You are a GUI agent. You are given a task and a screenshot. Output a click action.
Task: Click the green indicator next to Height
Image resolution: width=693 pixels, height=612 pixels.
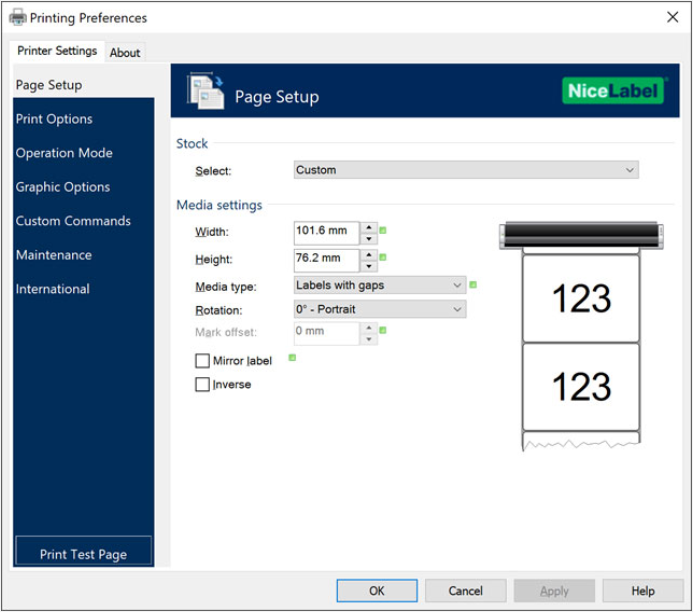click(383, 258)
